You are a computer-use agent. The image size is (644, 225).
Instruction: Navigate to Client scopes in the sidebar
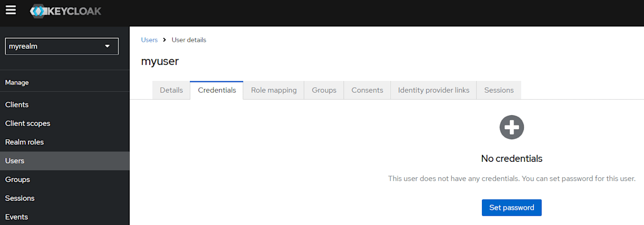pos(64,123)
